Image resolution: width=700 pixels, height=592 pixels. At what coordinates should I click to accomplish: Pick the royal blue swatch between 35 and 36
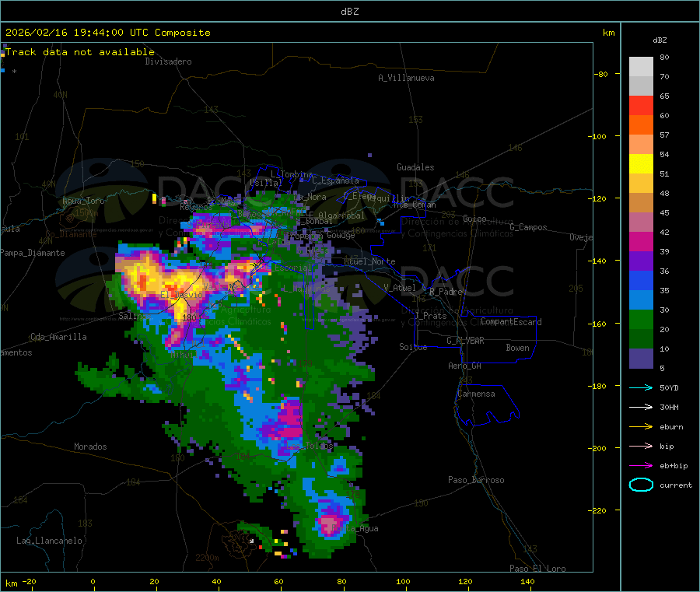[x=641, y=280]
